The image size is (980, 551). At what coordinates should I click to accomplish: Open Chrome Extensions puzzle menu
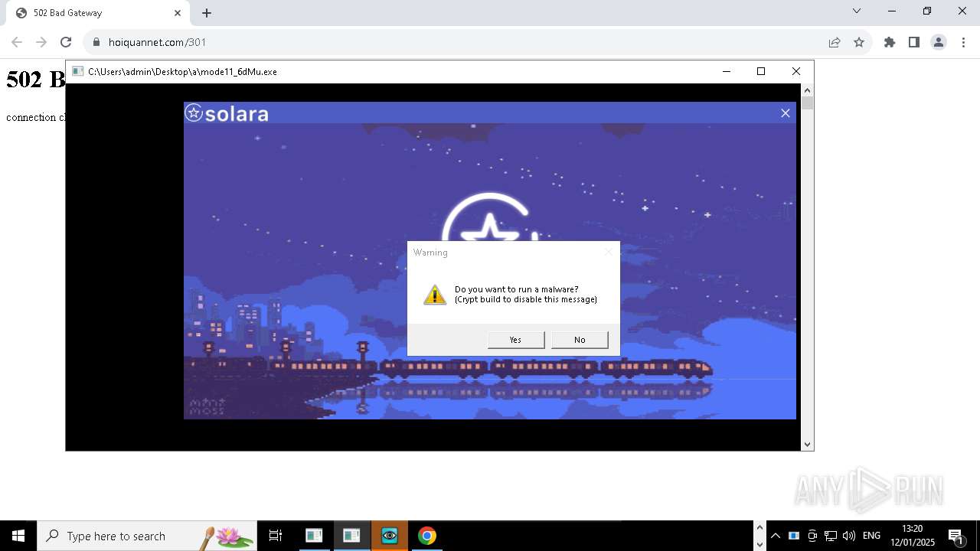click(890, 42)
